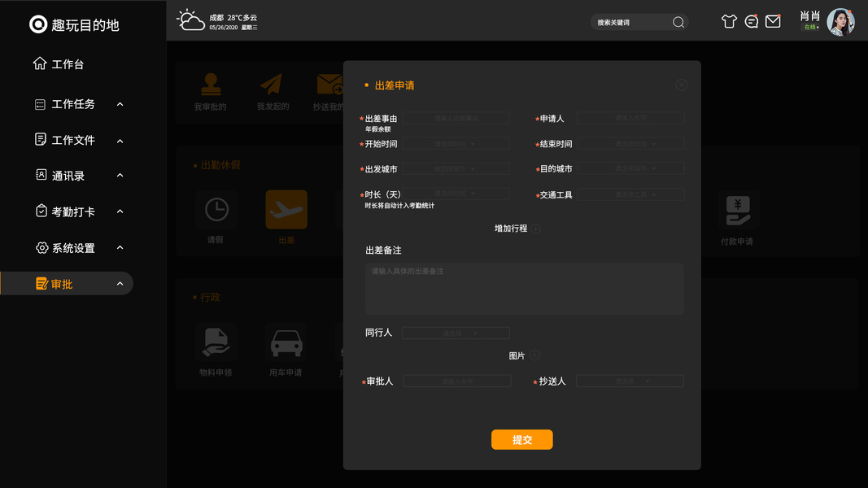The height and width of the screenshot is (488, 868).
Task: Collapse the 工作文件 chevron
Action: click(120, 141)
